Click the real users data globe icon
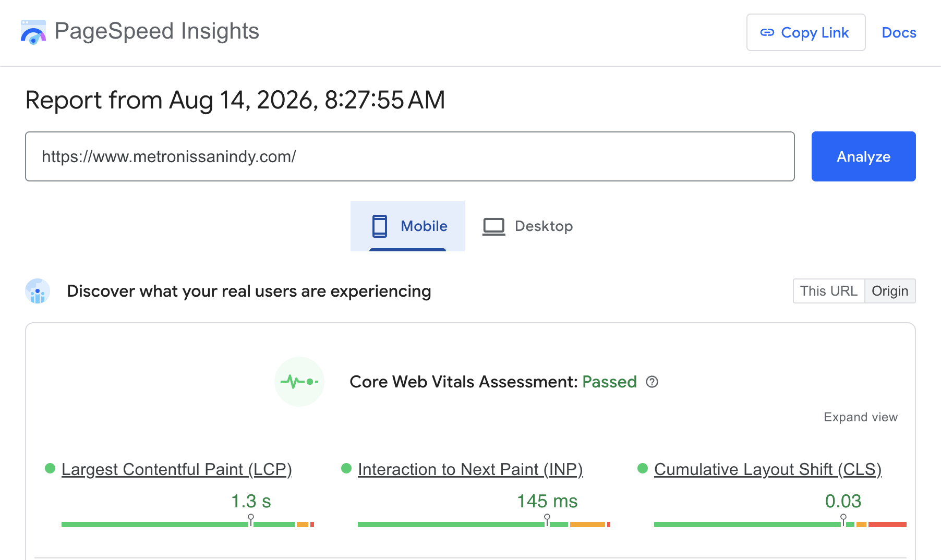941x560 pixels. click(x=38, y=291)
